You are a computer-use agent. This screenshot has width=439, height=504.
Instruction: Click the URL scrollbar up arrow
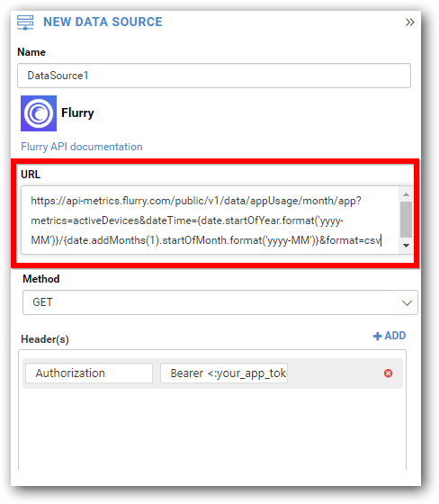pyautogui.click(x=406, y=194)
